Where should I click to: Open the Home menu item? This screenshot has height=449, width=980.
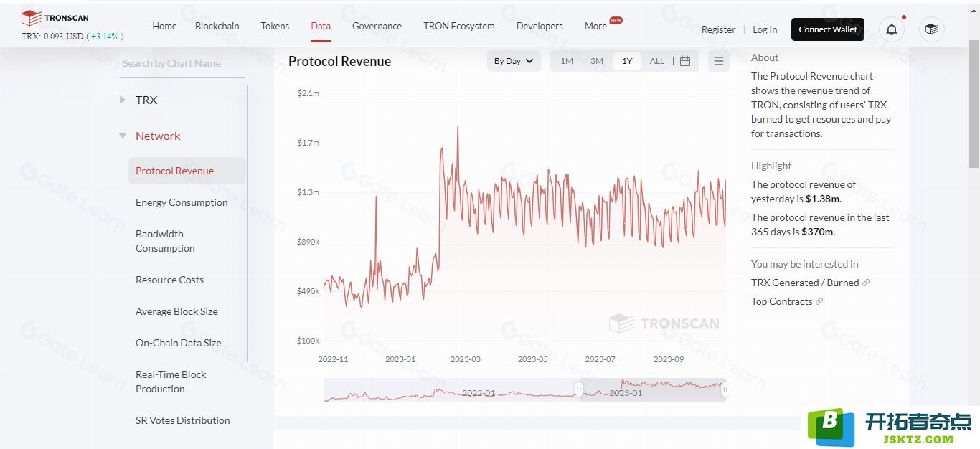tap(164, 26)
